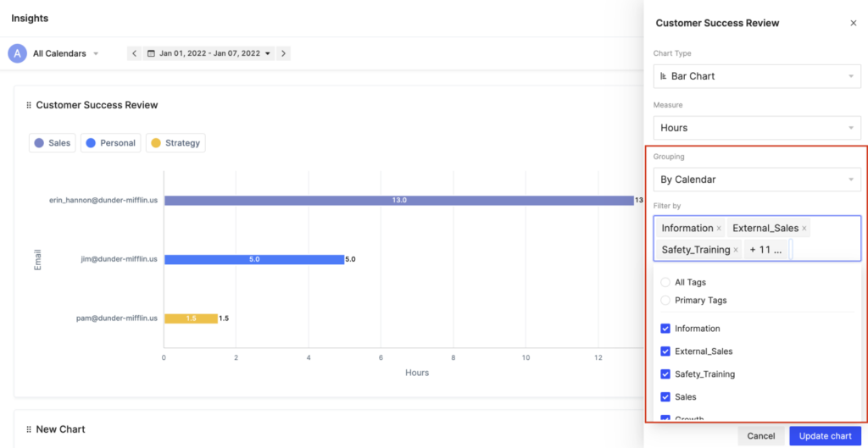Image resolution: width=868 pixels, height=448 pixels.
Task: Click Cancel button
Action: pos(760,436)
